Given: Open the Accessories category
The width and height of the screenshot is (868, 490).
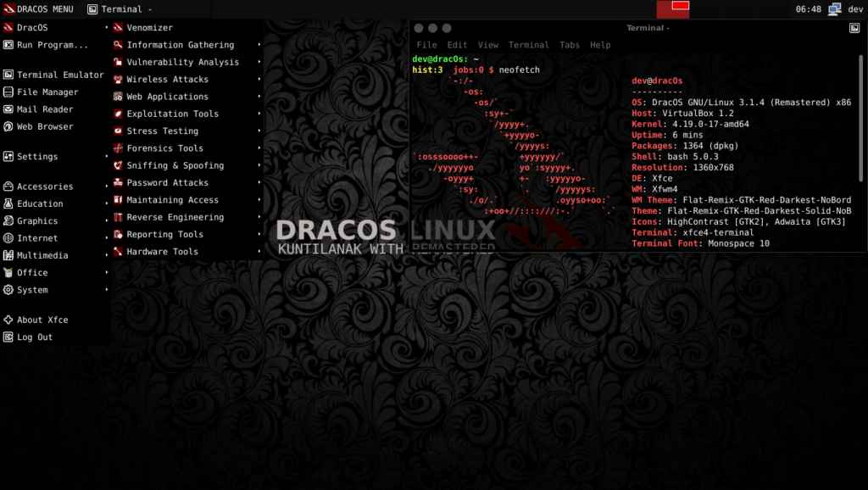Looking at the screenshot, I should (55, 187).
